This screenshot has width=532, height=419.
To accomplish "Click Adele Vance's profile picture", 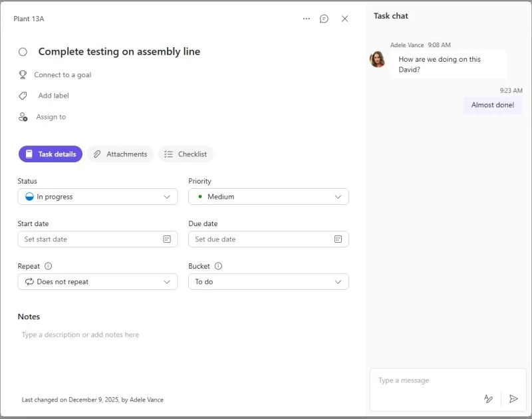I will 378,60.
